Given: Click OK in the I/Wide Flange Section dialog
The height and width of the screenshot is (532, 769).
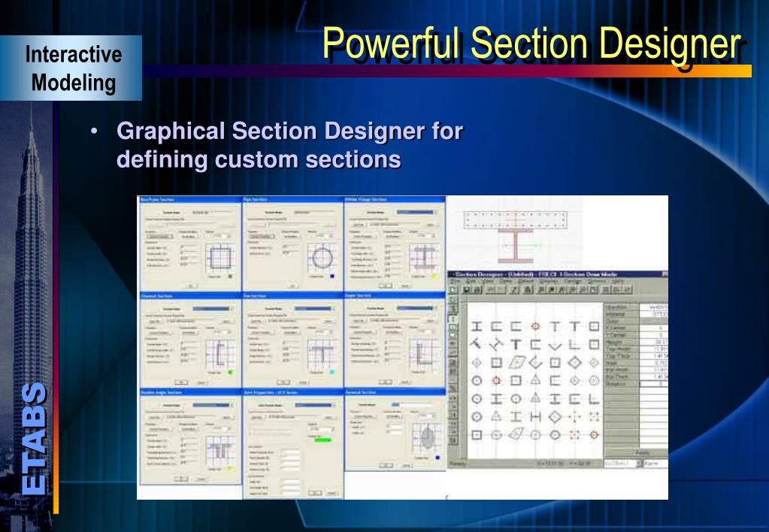Looking at the screenshot, I should [x=386, y=286].
